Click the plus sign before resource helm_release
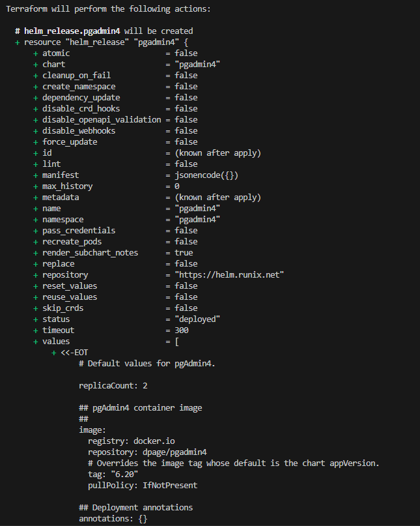Image resolution: width=420 pixels, height=526 pixels. (x=18, y=42)
